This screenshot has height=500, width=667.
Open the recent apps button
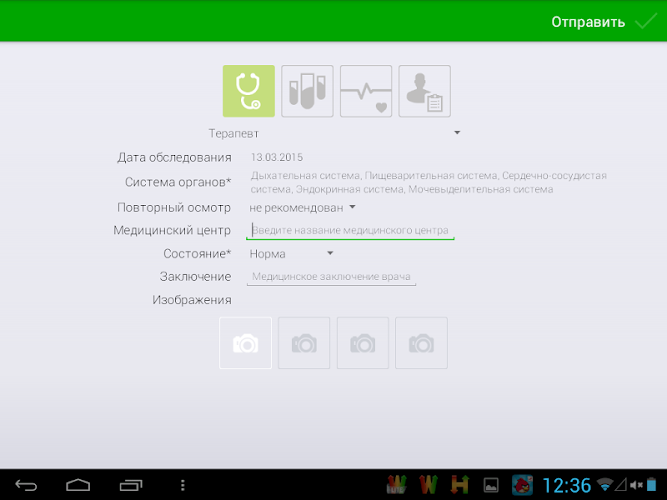point(131,485)
